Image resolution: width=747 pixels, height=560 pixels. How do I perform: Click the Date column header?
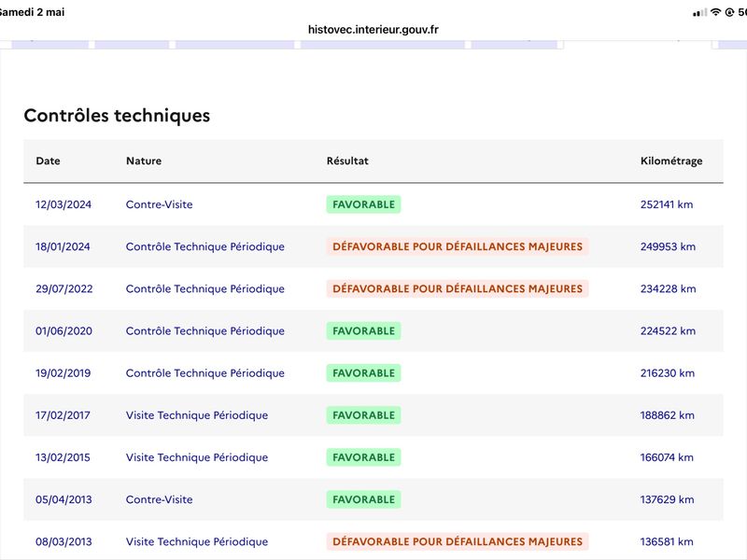pyautogui.click(x=49, y=161)
